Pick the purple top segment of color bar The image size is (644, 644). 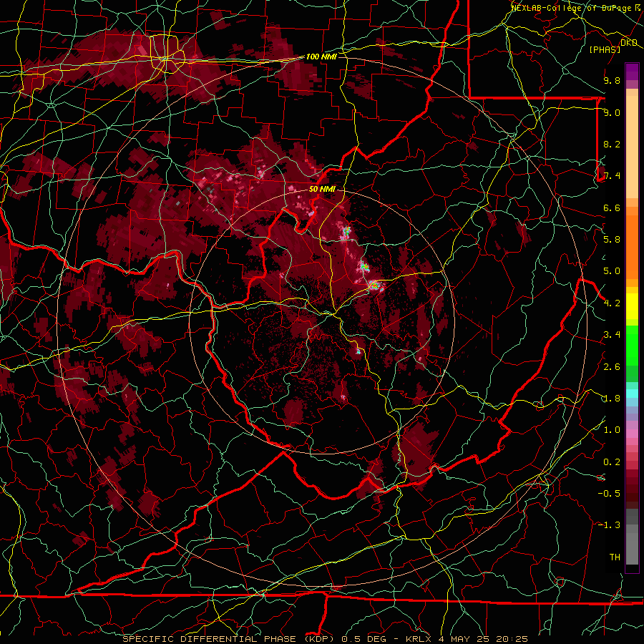(x=632, y=72)
